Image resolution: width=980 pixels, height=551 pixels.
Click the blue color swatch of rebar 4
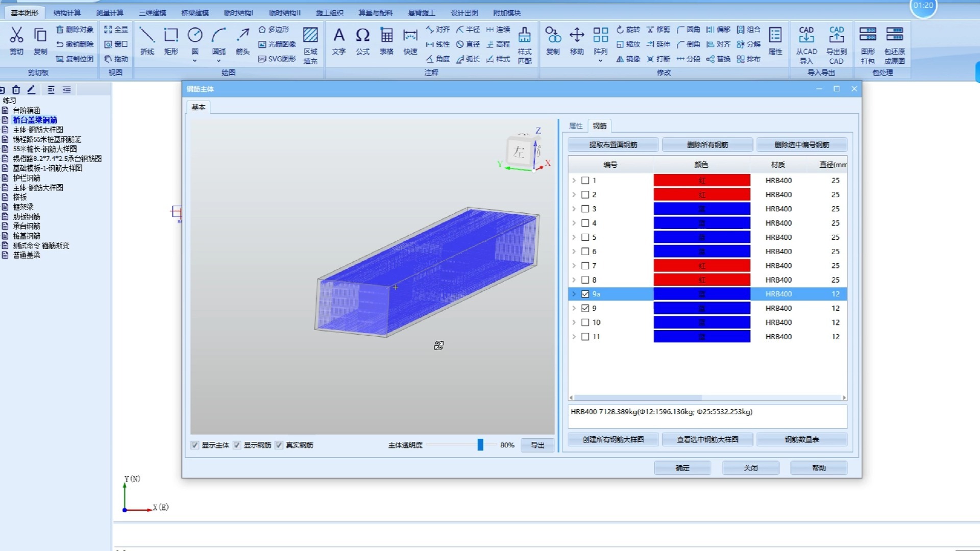click(x=702, y=223)
